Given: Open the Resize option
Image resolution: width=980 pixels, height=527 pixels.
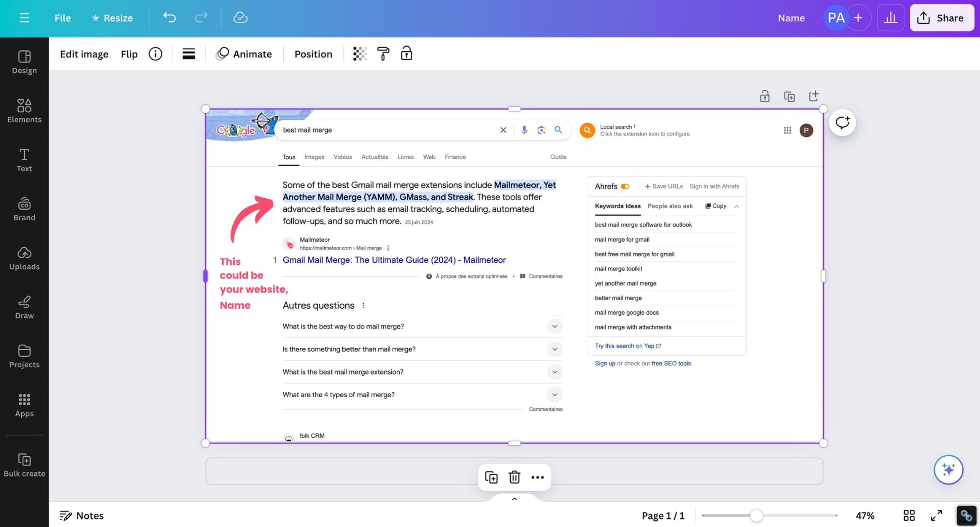Looking at the screenshot, I should point(112,18).
